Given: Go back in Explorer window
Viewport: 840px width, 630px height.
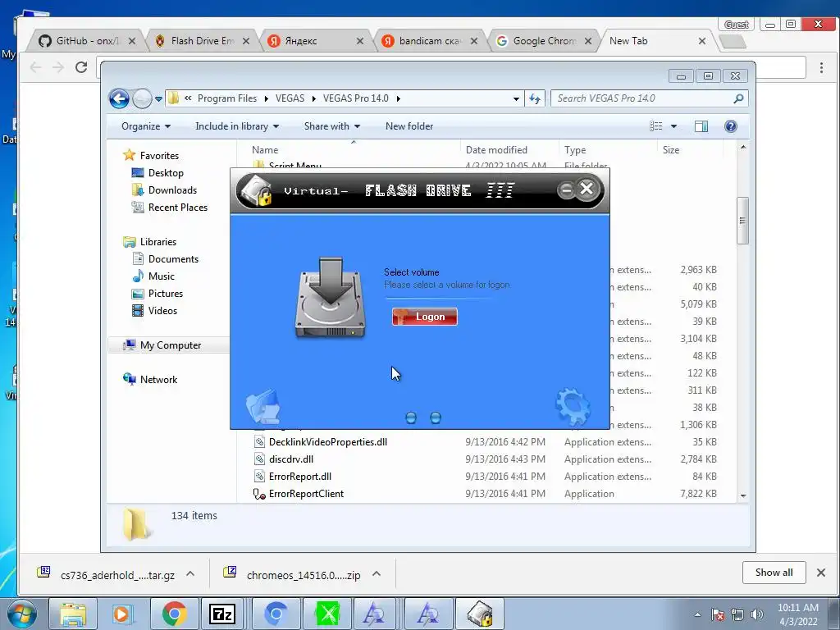Looking at the screenshot, I should (x=119, y=98).
